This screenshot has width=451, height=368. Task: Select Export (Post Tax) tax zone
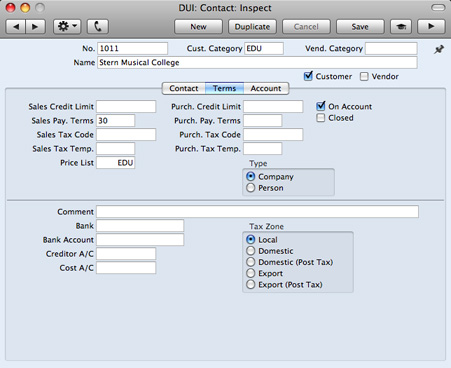[x=251, y=285]
